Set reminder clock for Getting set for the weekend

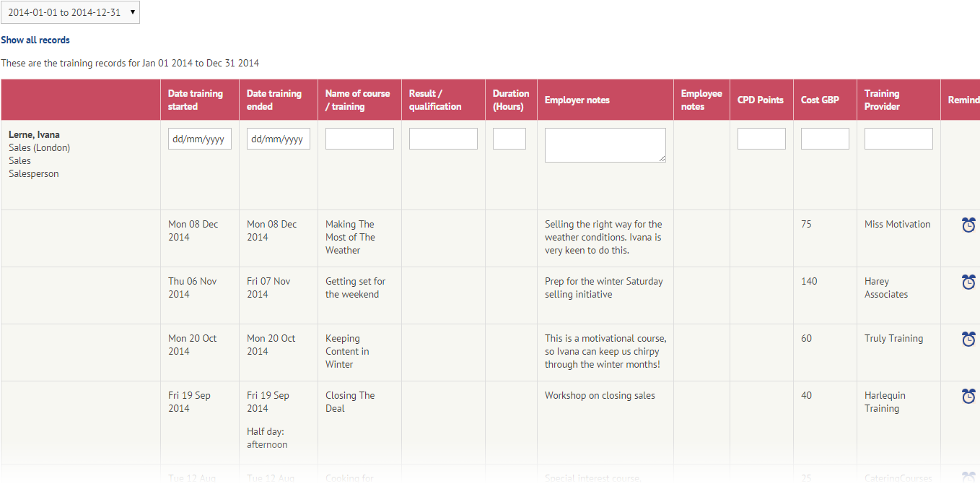click(x=968, y=282)
